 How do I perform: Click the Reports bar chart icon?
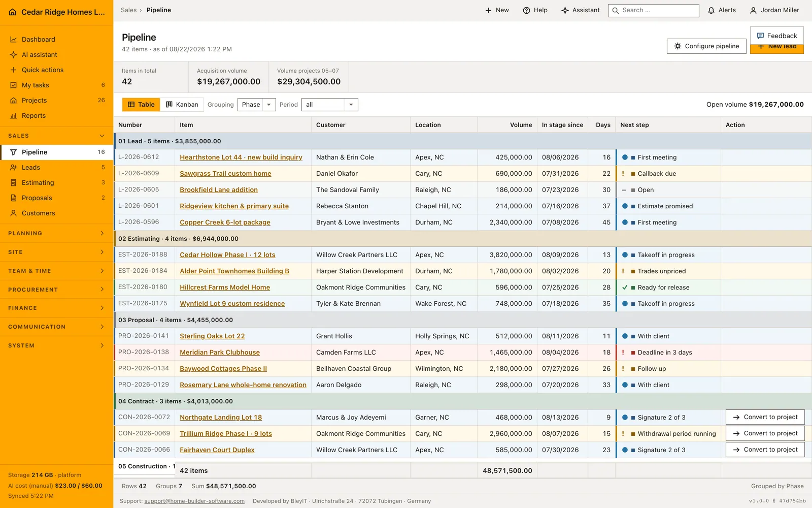[x=14, y=116]
